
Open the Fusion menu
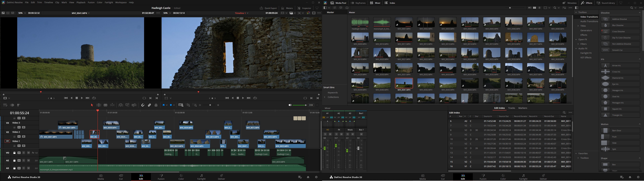91,3
